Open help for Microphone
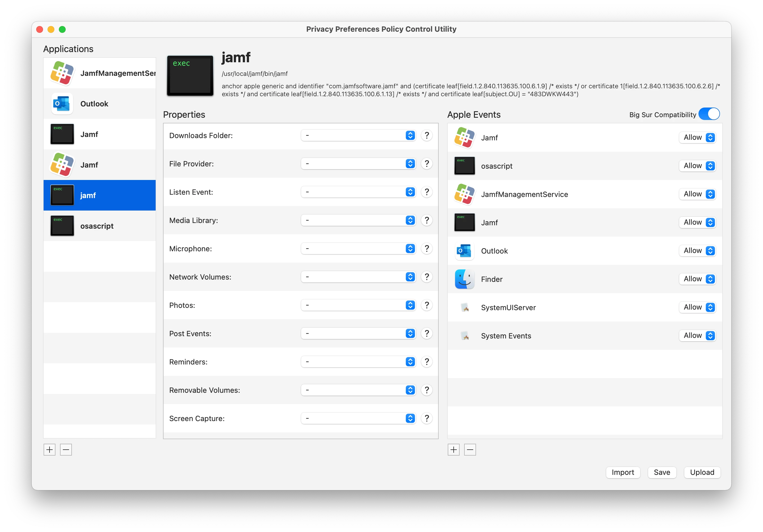Viewport: 763px width, 532px height. click(x=427, y=248)
